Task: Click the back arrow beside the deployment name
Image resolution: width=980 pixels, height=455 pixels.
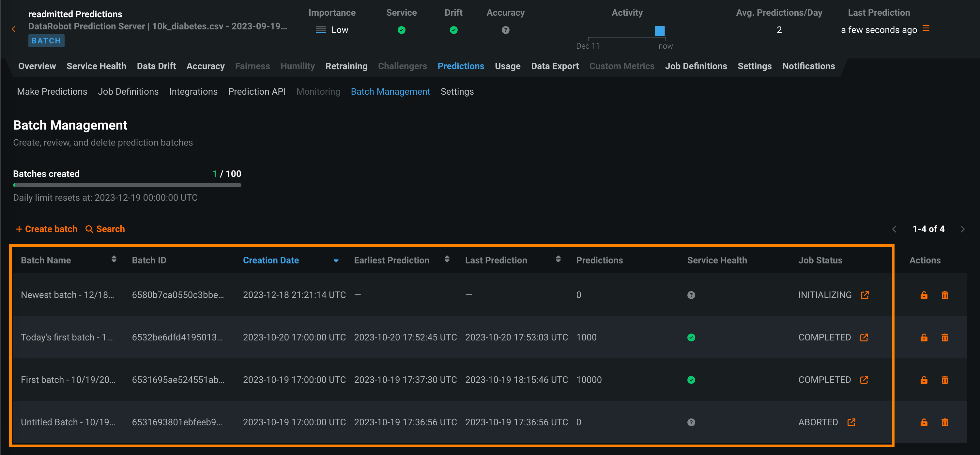Action: [14, 29]
